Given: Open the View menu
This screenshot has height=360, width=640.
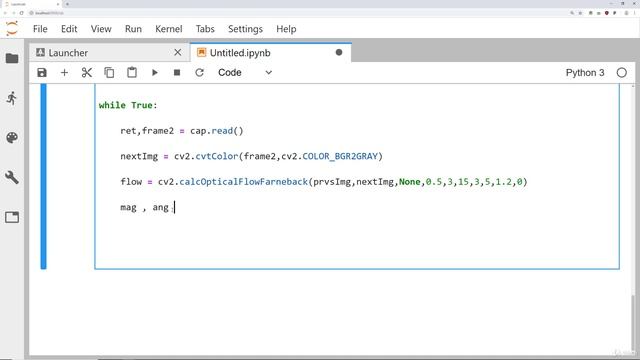Looking at the screenshot, I should [x=101, y=29].
